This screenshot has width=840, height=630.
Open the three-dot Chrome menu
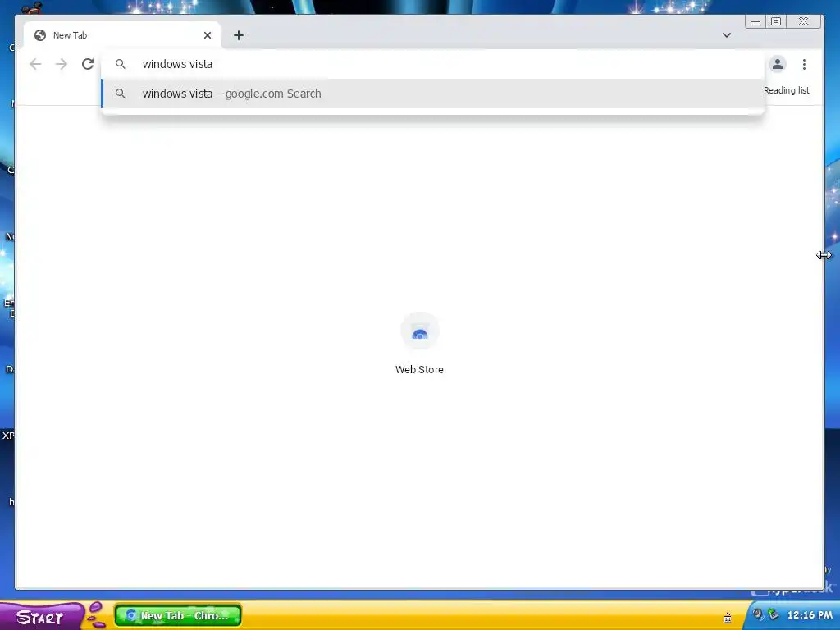coord(804,64)
